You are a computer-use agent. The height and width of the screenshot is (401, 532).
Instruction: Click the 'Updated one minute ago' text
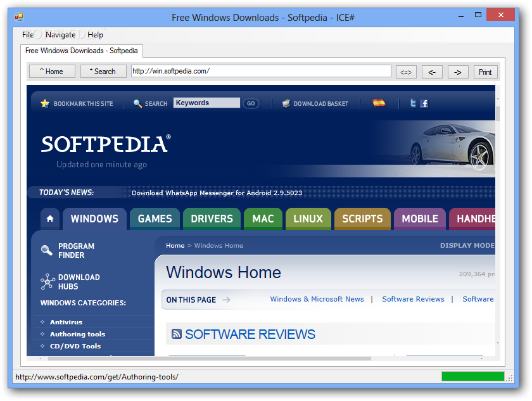pyautogui.click(x=101, y=165)
